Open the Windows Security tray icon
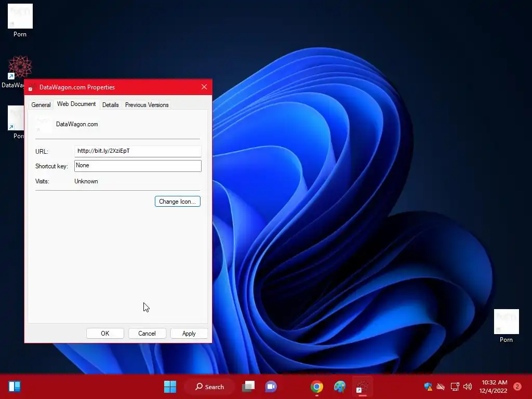This screenshot has width=532, height=399. pyautogui.click(x=428, y=387)
